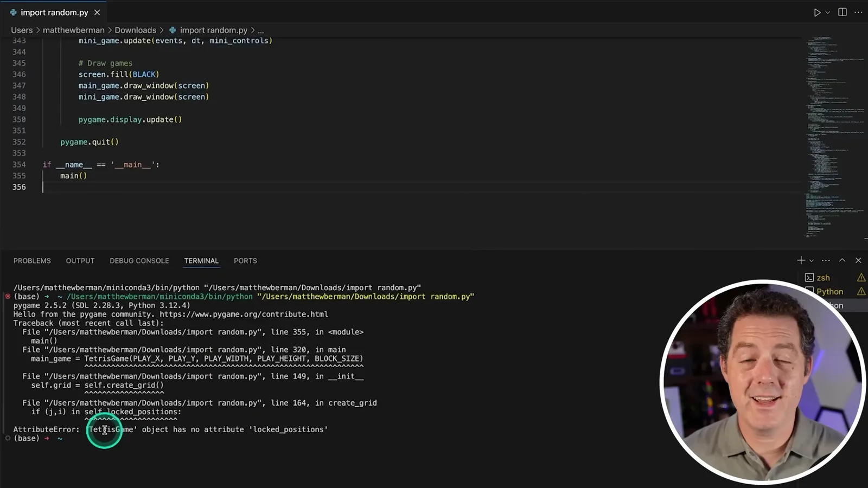Click the final (base) terminal prompt
The width and height of the screenshot is (868, 488).
[27, 438]
